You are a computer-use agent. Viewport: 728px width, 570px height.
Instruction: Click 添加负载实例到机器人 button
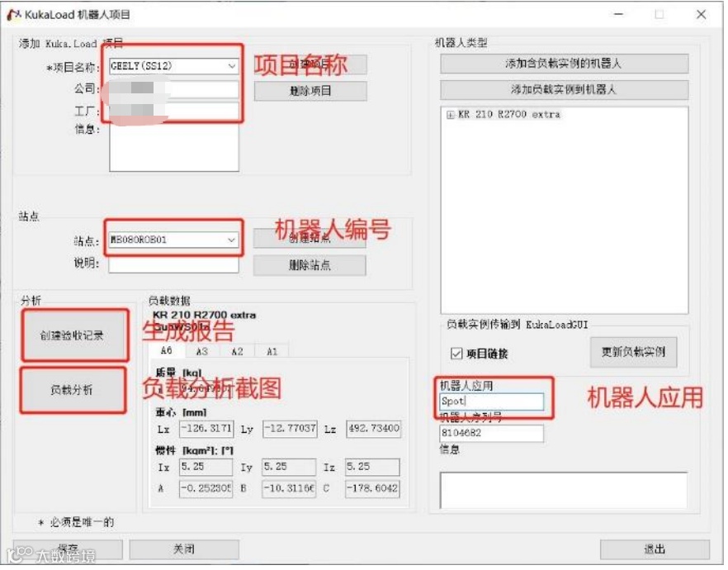pos(564,90)
